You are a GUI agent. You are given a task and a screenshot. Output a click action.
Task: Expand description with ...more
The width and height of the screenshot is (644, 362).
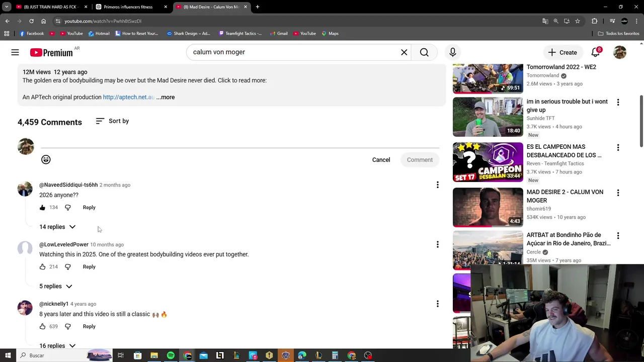pos(166,97)
